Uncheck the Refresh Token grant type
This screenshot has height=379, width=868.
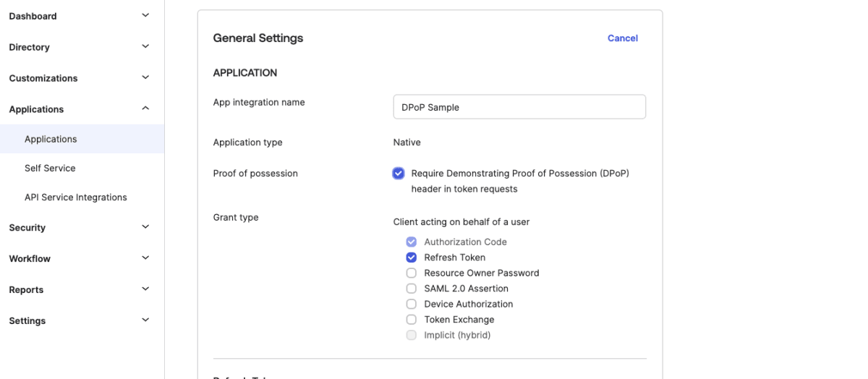(412, 257)
